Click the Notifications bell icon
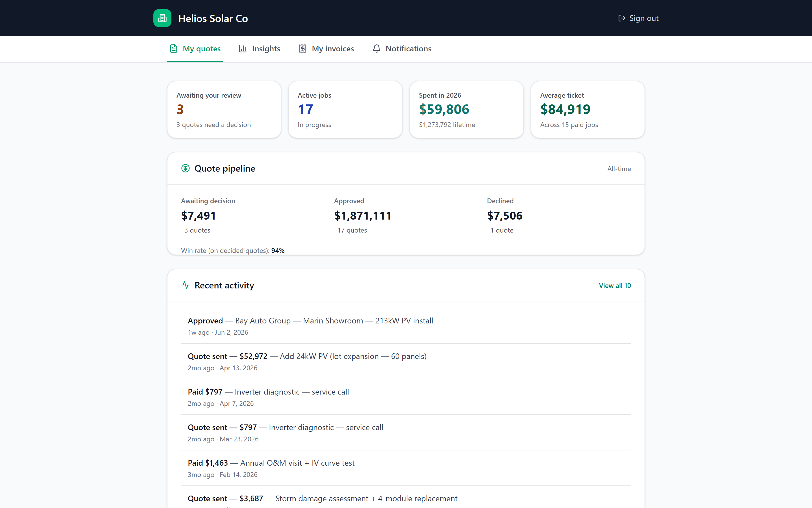812x508 pixels. click(376, 49)
